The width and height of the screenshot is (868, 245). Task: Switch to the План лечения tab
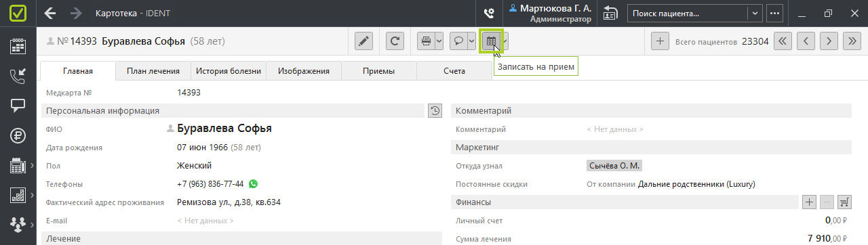(153, 71)
